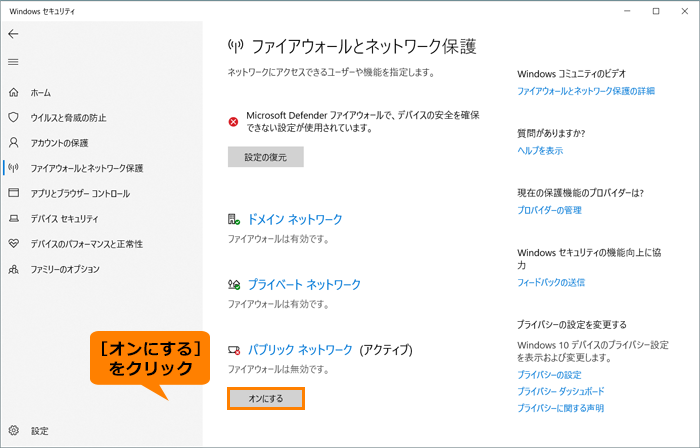This screenshot has width=700, height=448.
Task: Click the public network icon
Action: 234,350
